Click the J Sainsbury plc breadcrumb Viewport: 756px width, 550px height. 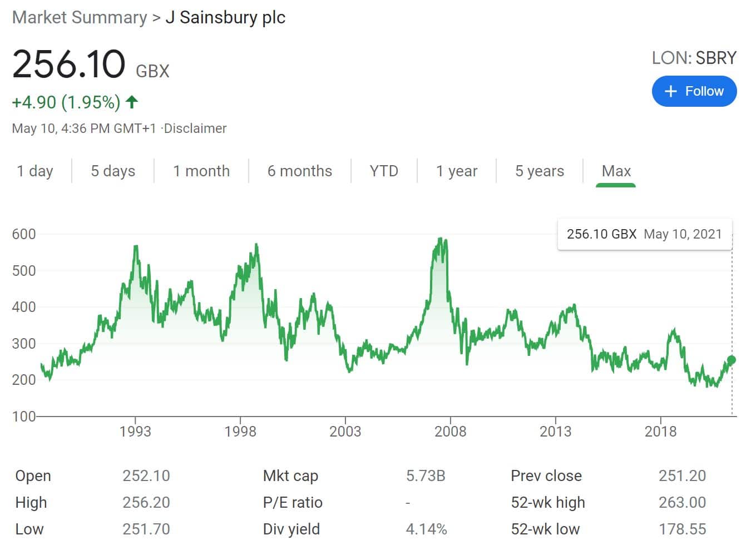click(x=225, y=17)
